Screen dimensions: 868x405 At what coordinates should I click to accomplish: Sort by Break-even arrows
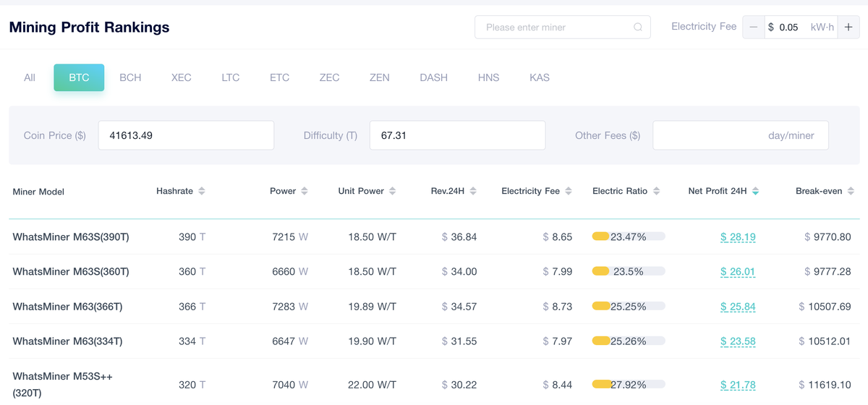(x=851, y=191)
